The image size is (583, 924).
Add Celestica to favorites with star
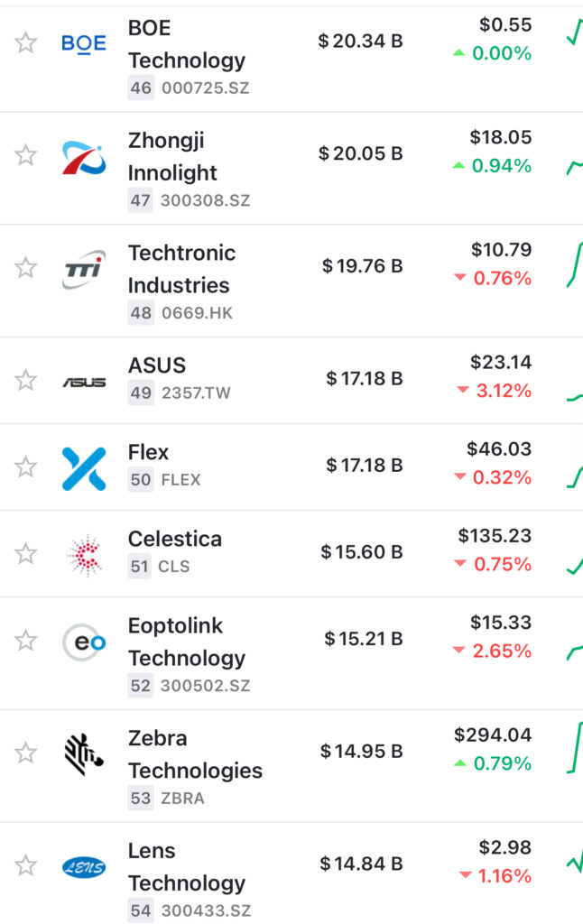[26, 553]
